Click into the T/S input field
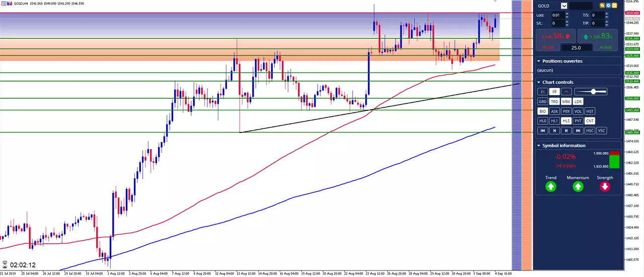Screen dimensions: 644x277 [598, 15]
